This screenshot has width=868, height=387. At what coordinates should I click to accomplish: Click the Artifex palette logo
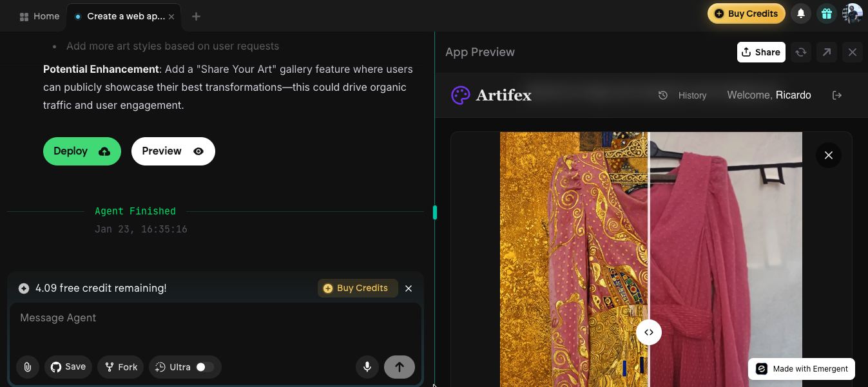click(461, 95)
